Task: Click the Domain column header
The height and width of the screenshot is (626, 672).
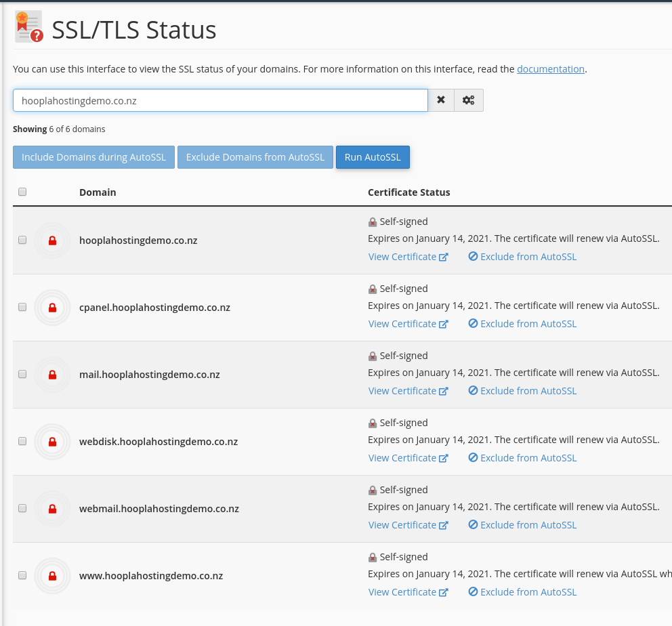Action: pyautogui.click(x=98, y=192)
